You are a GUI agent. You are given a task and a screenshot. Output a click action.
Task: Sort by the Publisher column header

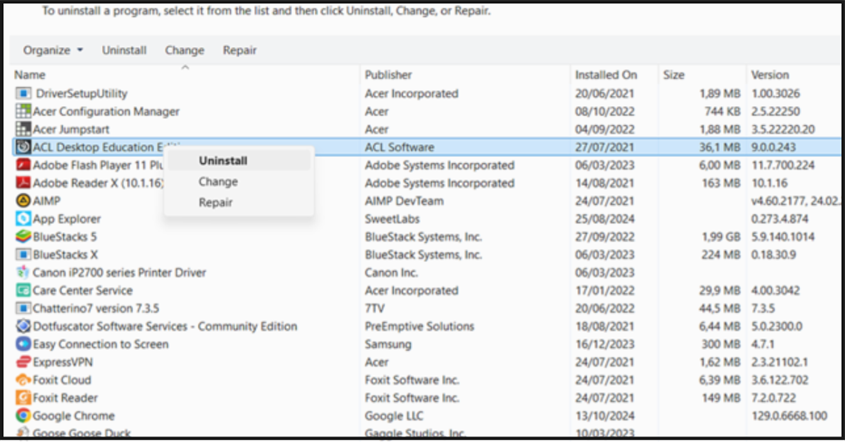(388, 75)
